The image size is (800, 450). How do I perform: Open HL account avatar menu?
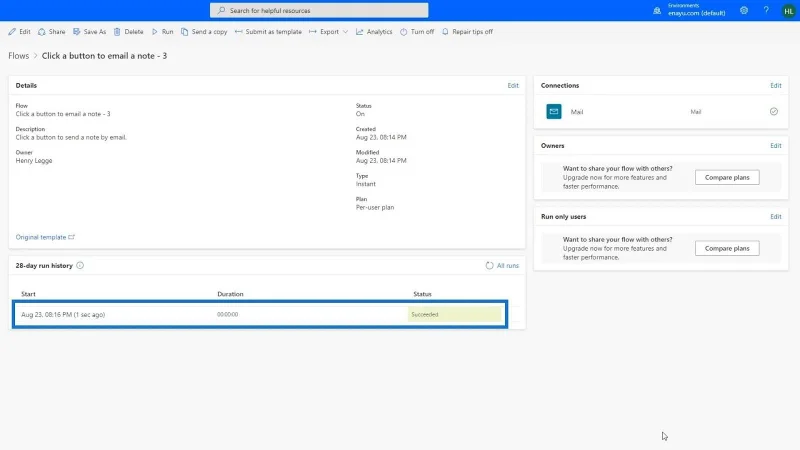pyautogui.click(x=788, y=11)
